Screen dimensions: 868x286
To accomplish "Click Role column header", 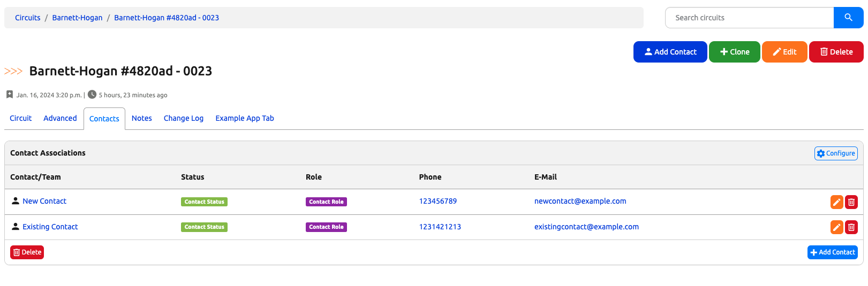I will pos(314,177).
